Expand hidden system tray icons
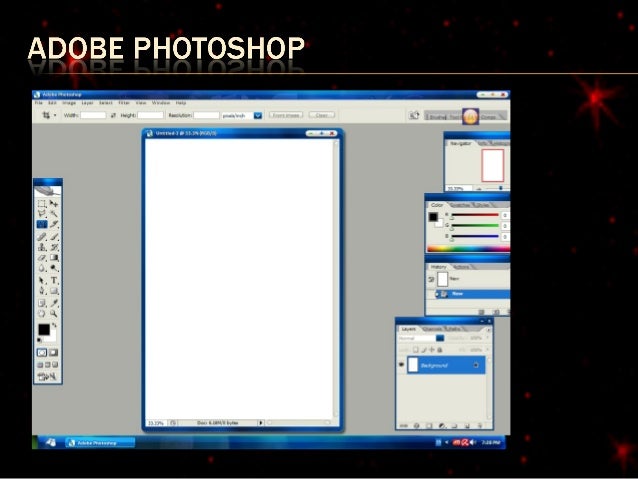 click(x=446, y=442)
